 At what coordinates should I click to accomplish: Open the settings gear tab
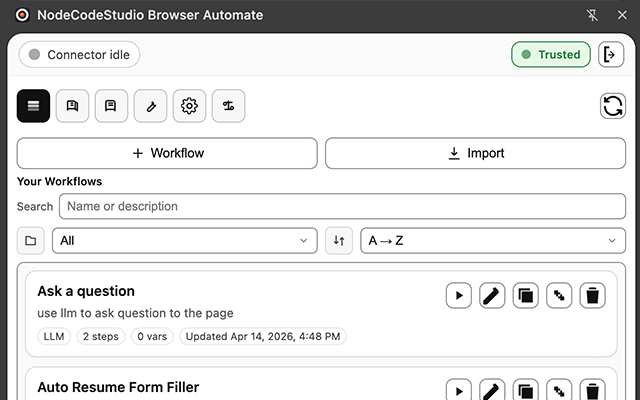click(x=189, y=106)
